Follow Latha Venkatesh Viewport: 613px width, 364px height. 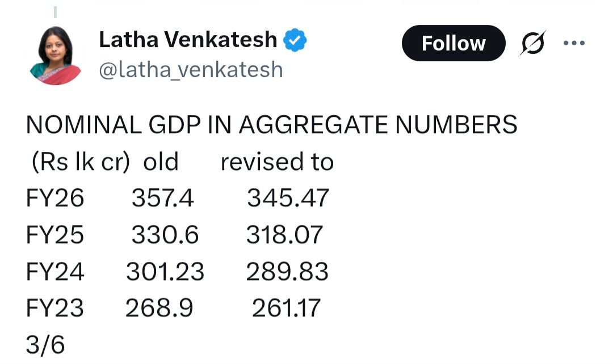click(453, 43)
